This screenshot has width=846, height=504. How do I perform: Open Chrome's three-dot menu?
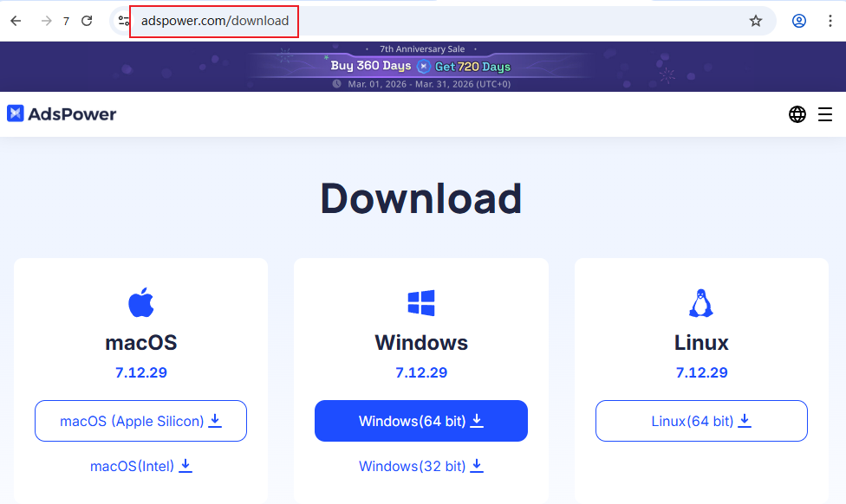(x=830, y=21)
